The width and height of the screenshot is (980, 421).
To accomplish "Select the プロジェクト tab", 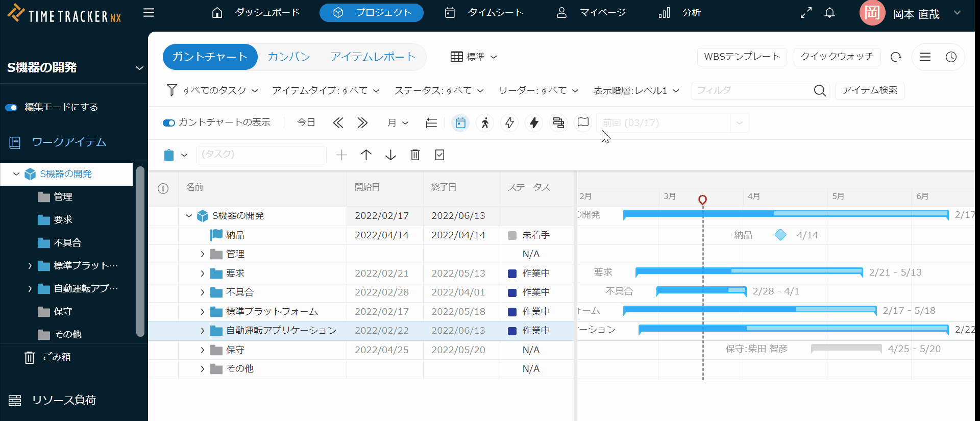I will (x=372, y=13).
